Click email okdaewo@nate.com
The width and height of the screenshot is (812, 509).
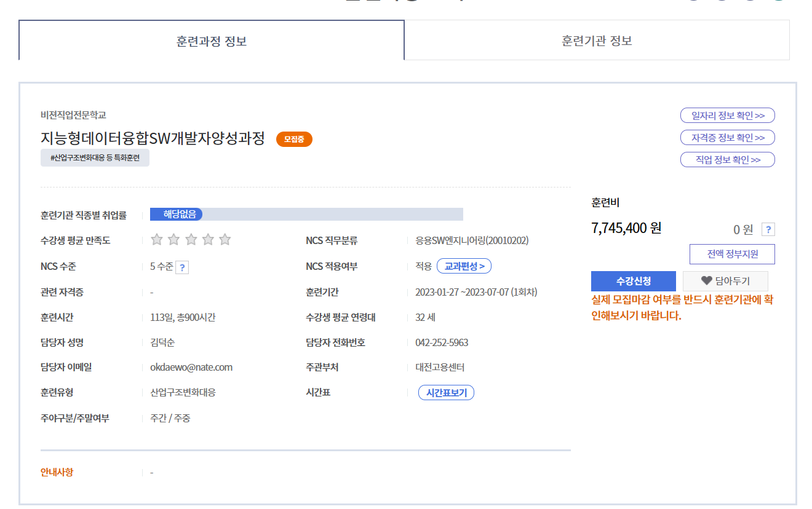(191, 368)
